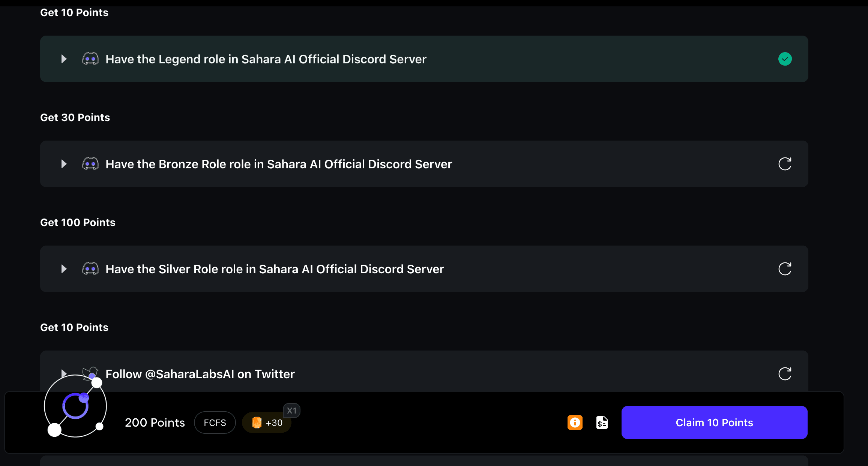
Task: Expand the Bronze Role task row
Action: 64,164
